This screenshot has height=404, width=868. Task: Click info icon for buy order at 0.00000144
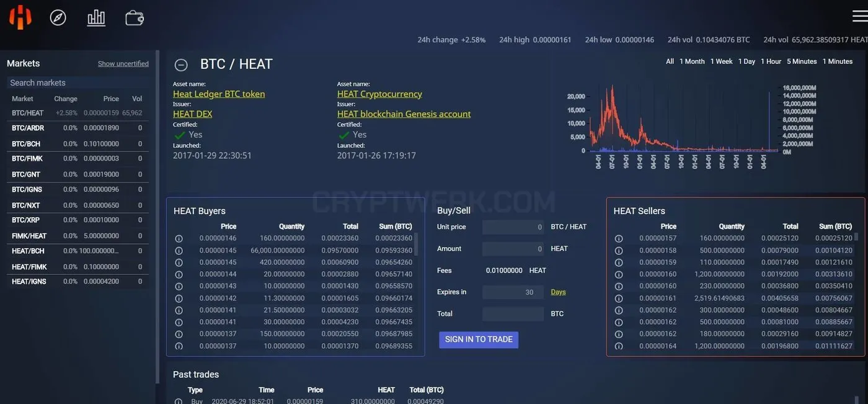[179, 274]
